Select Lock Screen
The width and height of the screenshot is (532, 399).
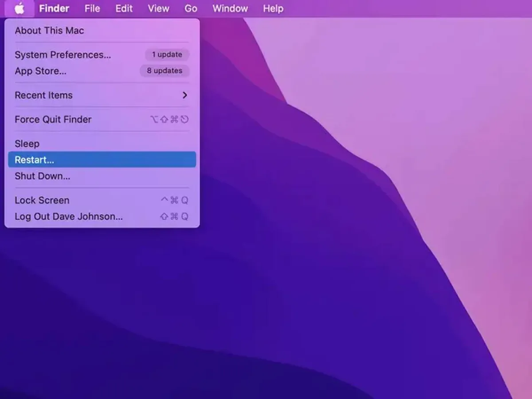coord(42,200)
